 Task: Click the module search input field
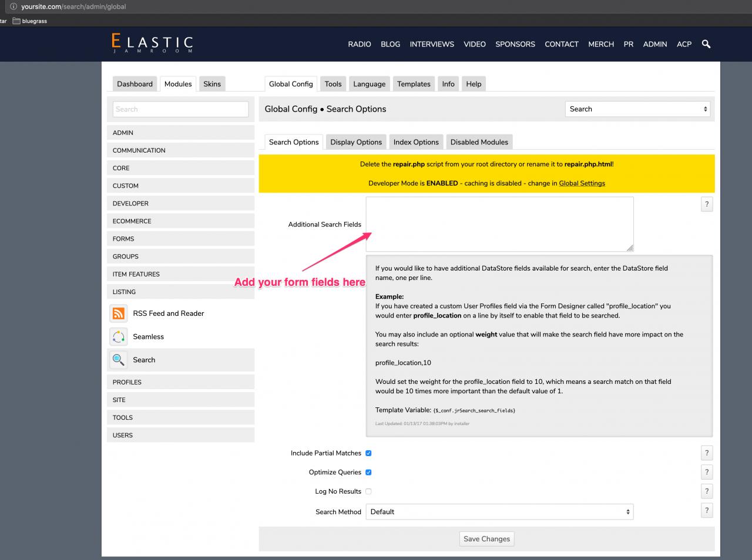point(180,109)
